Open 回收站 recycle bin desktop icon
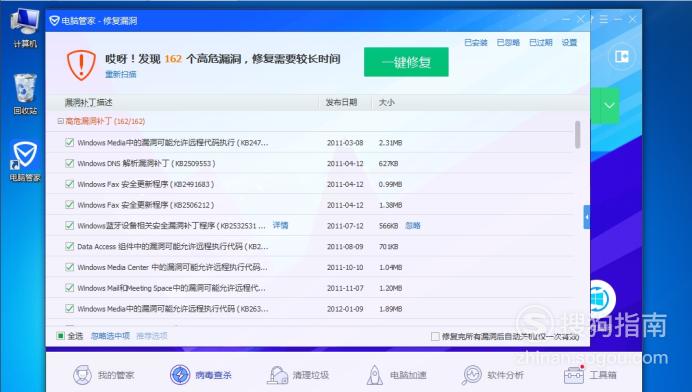 tap(25, 88)
